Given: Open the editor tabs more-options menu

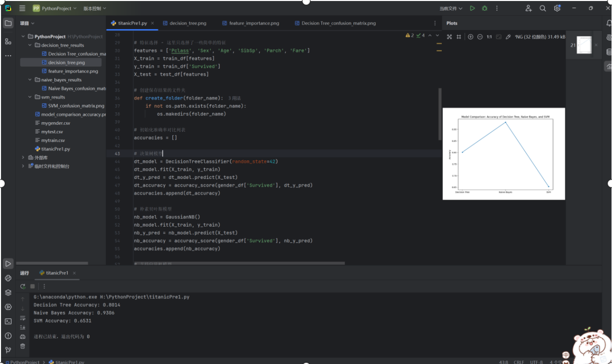Looking at the screenshot, I should (x=435, y=23).
